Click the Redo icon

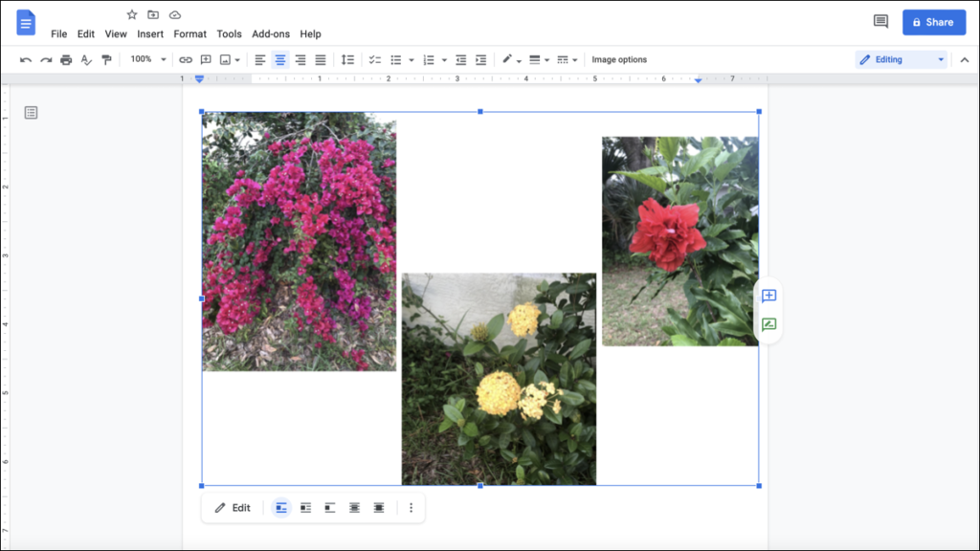[45, 59]
